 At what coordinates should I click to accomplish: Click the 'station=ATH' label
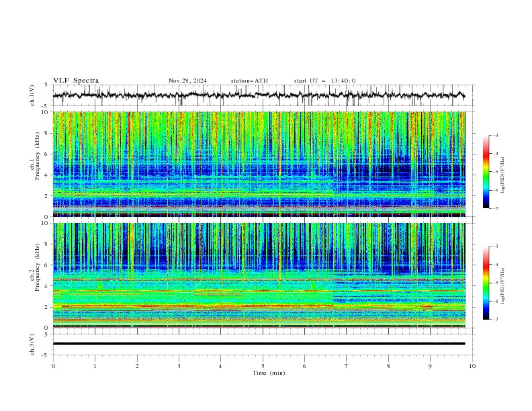pos(249,81)
